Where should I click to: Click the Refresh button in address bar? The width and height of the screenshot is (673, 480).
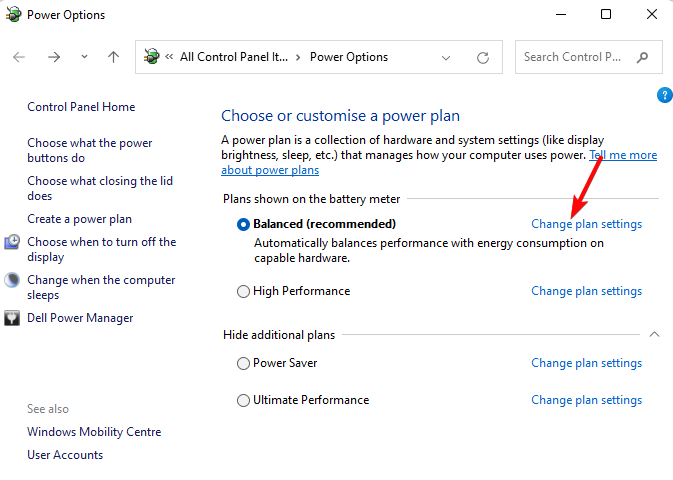click(x=483, y=57)
